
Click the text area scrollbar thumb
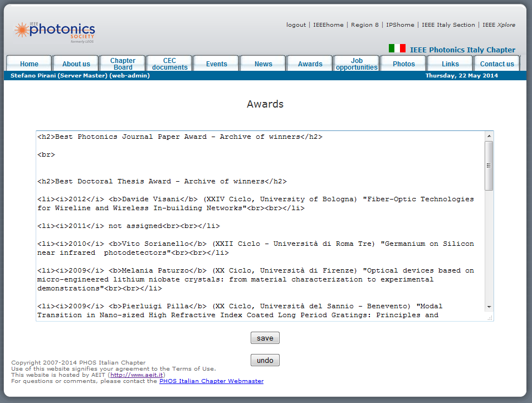tap(489, 166)
